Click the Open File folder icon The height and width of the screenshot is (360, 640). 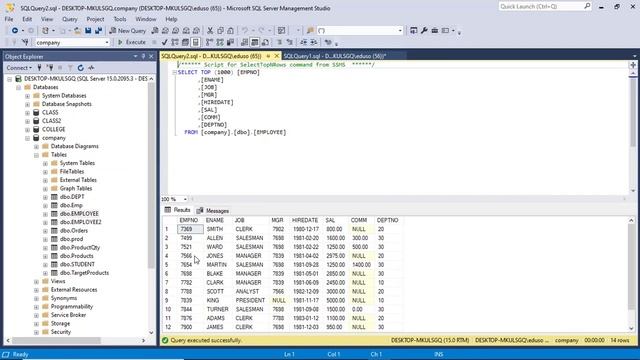pos(77,31)
